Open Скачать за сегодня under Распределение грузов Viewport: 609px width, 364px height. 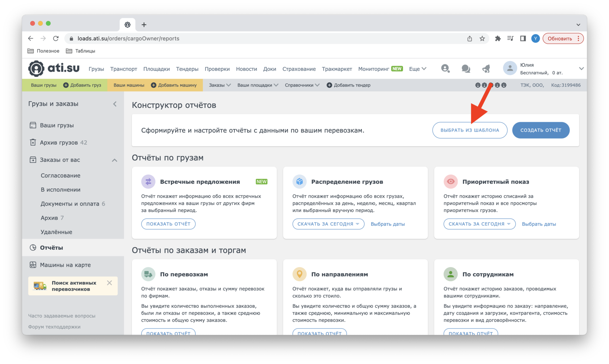click(328, 224)
